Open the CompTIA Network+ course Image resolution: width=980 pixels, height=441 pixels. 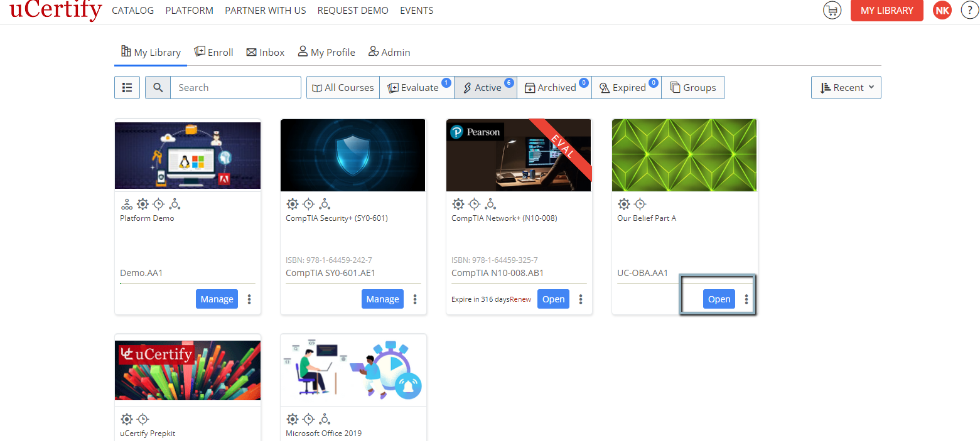coord(553,299)
